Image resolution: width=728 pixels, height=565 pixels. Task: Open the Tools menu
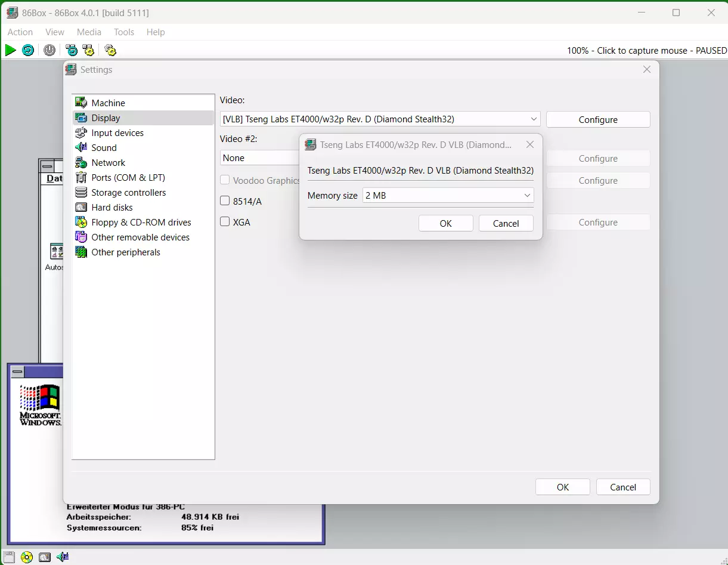click(124, 32)
